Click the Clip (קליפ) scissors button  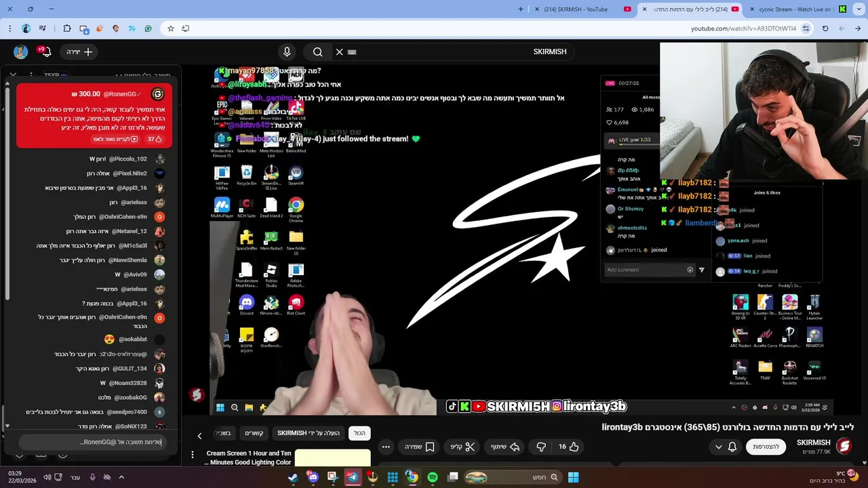tap(462, 447)
